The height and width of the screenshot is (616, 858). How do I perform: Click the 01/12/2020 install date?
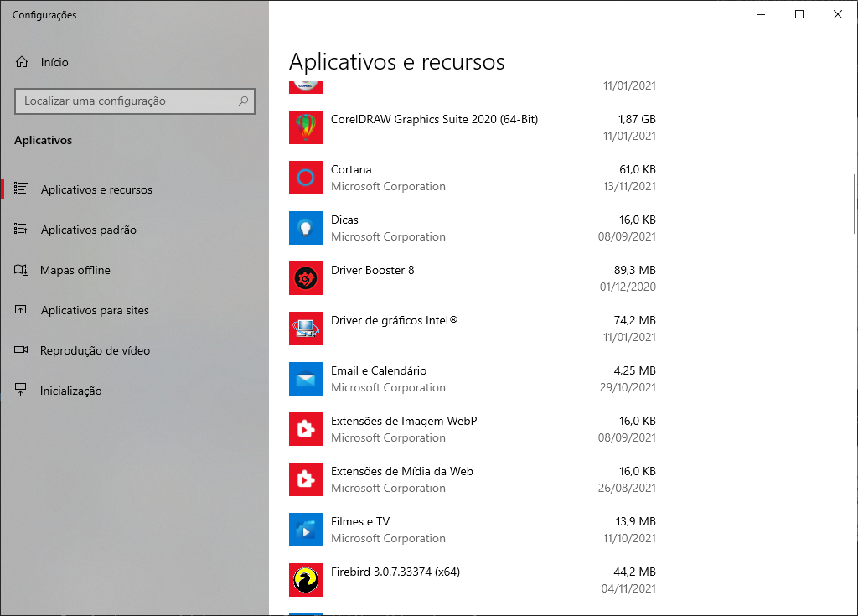[x=628, y=287]
